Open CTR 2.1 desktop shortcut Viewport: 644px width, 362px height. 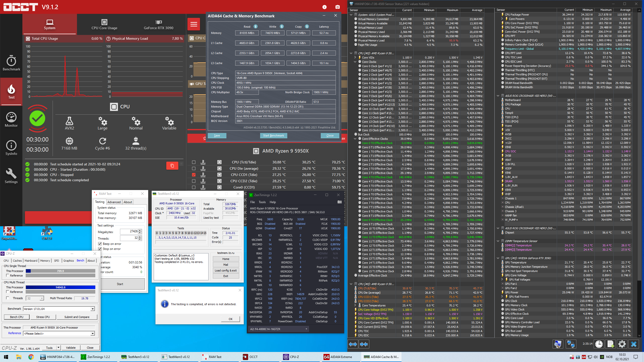(47, 233)
